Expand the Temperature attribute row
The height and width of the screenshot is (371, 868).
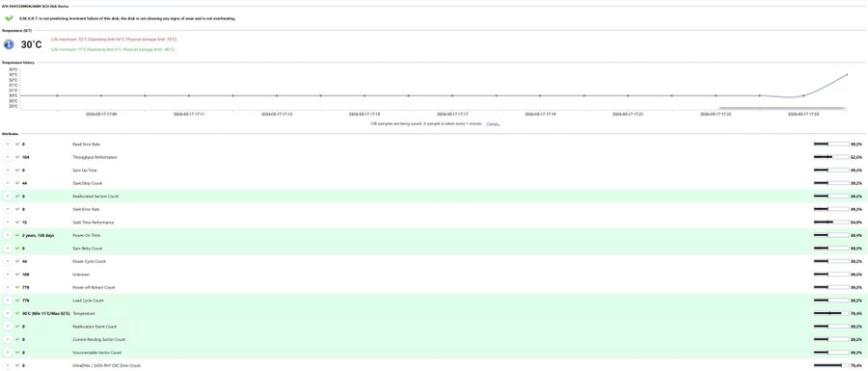7,313
